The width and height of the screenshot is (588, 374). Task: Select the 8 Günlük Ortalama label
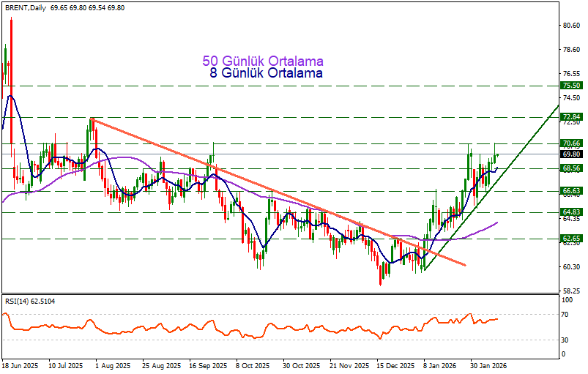267,73
